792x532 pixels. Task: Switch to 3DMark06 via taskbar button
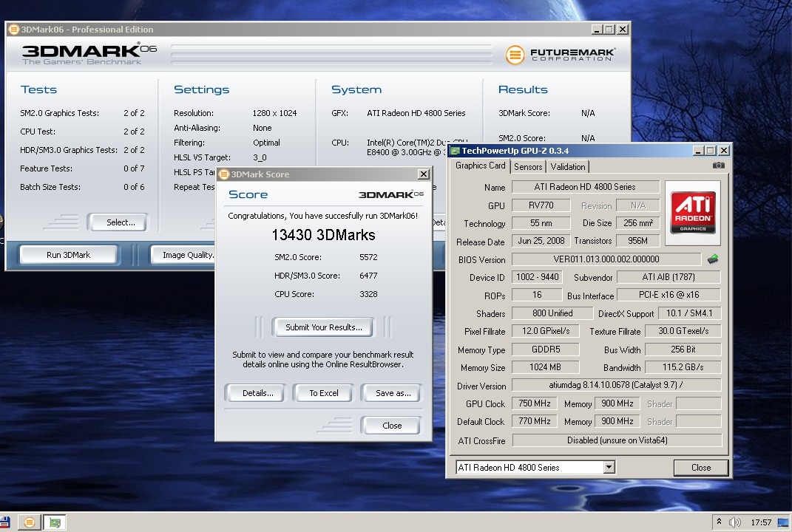click(x=30, y=522)
